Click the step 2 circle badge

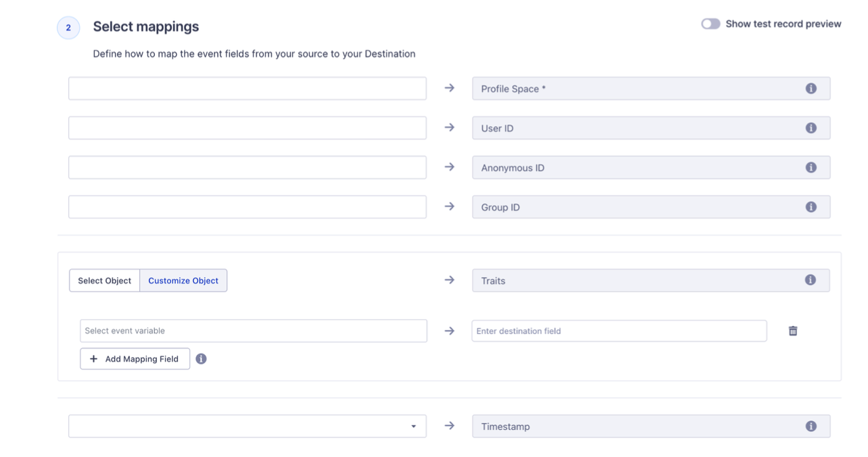(68, 28)
